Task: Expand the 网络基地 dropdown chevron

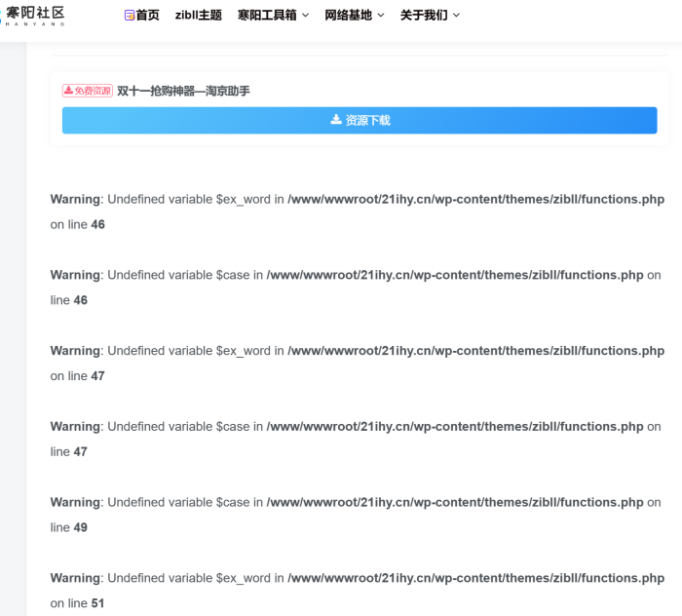Action: (x=381, y=16)
